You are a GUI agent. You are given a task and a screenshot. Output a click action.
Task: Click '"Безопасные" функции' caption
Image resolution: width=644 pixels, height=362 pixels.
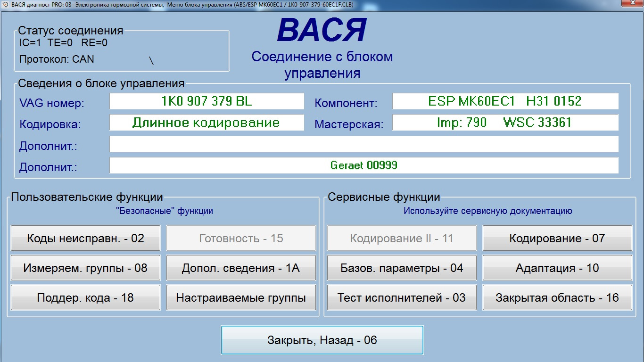coord(164,211)
